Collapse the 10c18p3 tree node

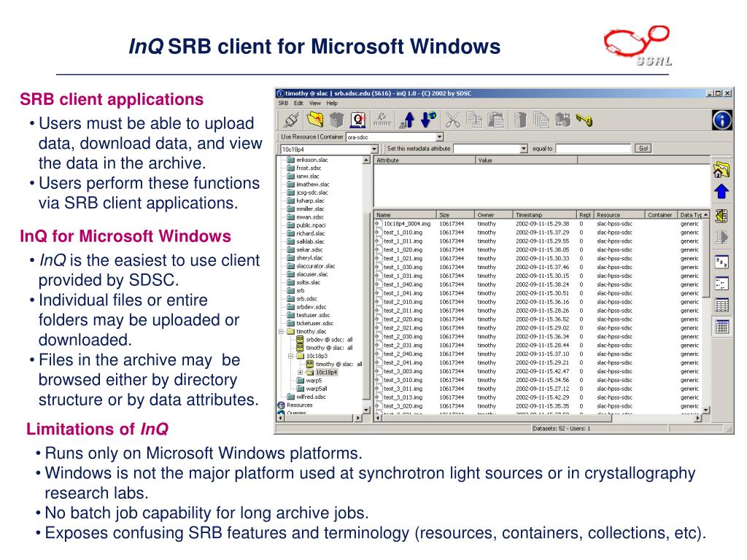[x=290, y=356]
